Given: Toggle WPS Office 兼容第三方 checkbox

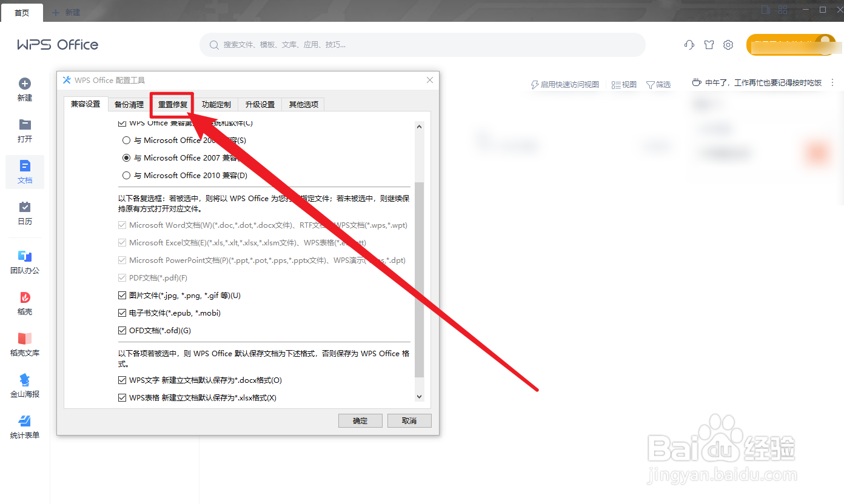Looking at the screenshot, I should pyautogui.click(x=122, y=123).
